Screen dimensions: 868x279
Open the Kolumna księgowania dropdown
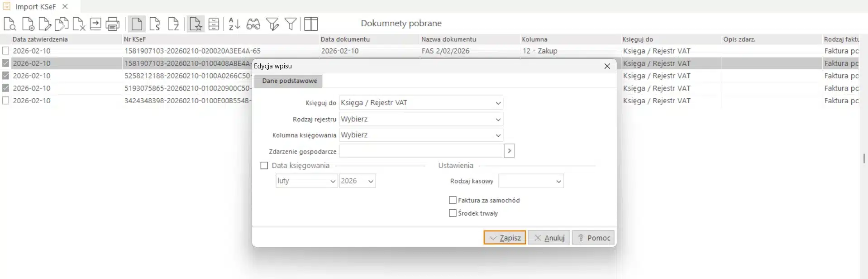coord(421,135)
